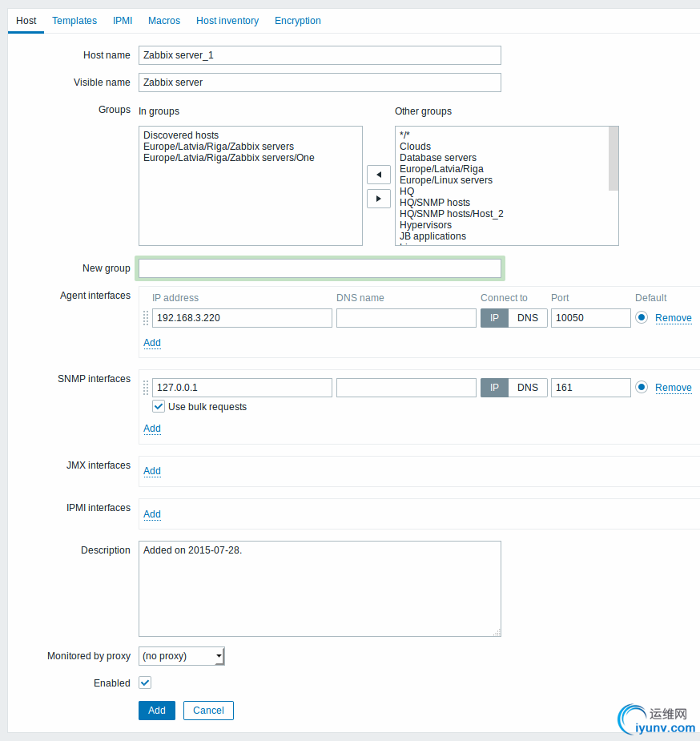Select Discovered hosts in In groups
Image resolution: width=700 pixels, height=741 pixels.
click(x=181, y=135)
